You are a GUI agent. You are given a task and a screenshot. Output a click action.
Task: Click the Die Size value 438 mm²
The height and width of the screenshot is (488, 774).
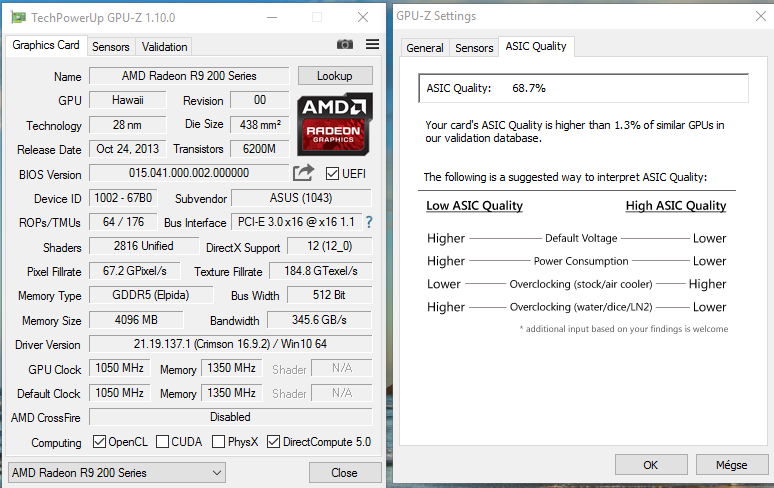point(260,125)
